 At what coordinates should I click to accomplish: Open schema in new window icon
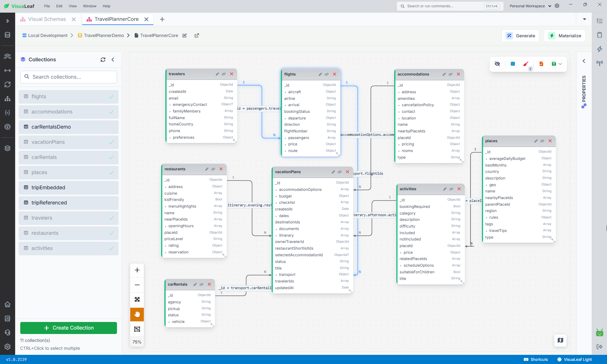point(197,35)
